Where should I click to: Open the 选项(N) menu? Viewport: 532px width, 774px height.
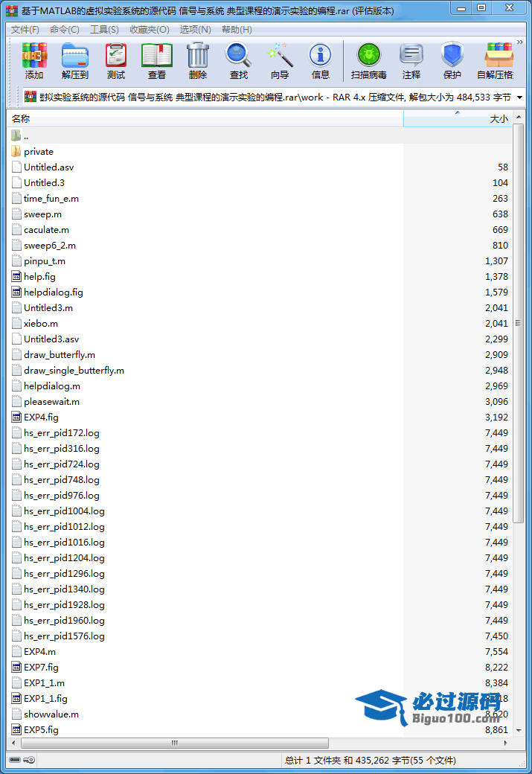pyautogui.click(x=196, y=30)
